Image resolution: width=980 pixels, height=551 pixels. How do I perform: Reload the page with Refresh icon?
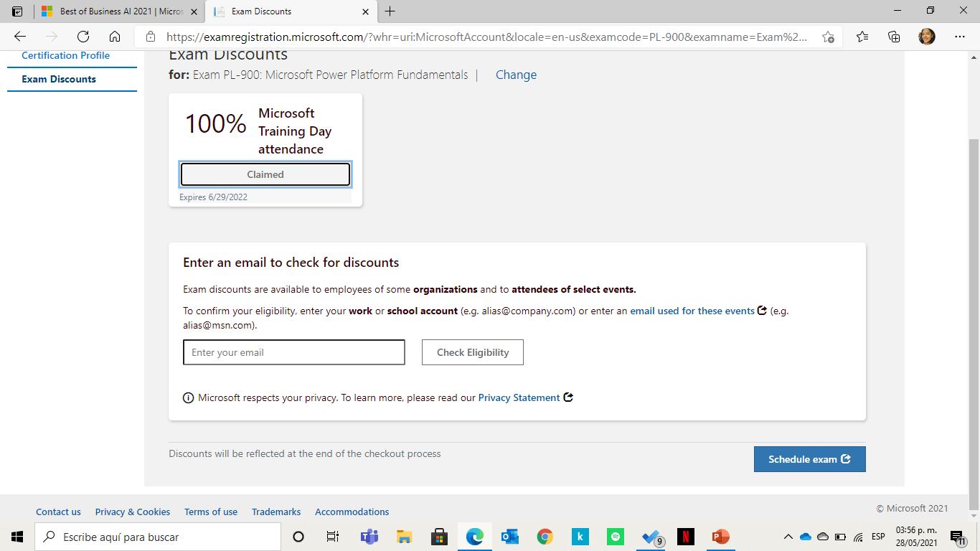tap(83, 37)
